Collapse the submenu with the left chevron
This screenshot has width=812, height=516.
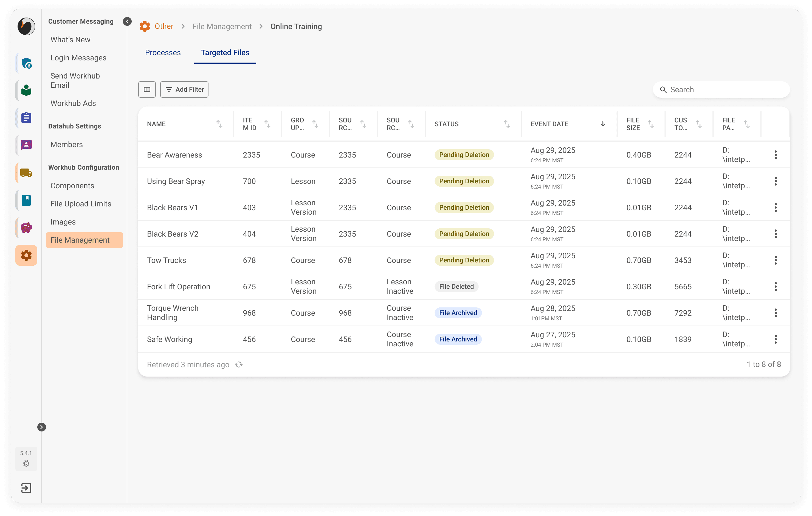coord(127,22)
